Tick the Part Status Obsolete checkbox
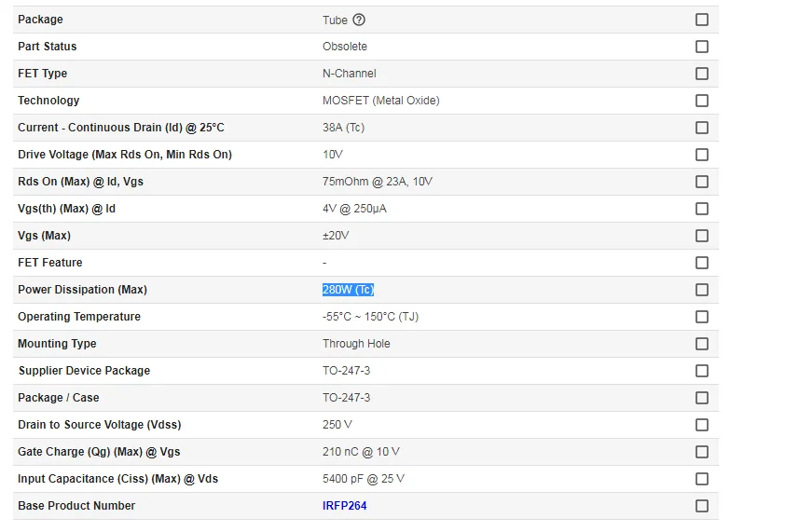The height and width of the screenshot is (532, 785). coord(702,47)
